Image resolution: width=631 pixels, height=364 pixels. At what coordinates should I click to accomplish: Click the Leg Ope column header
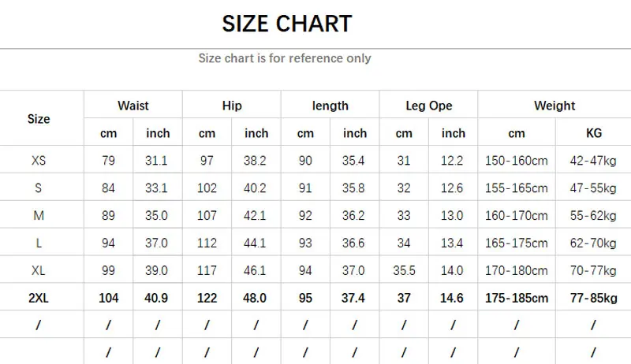tap(429, 106)
